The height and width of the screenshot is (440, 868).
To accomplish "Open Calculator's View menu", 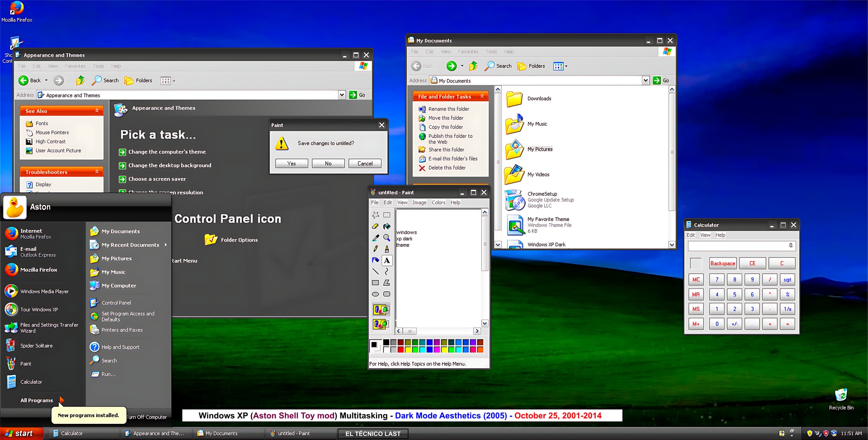I will tap(705, 235).
